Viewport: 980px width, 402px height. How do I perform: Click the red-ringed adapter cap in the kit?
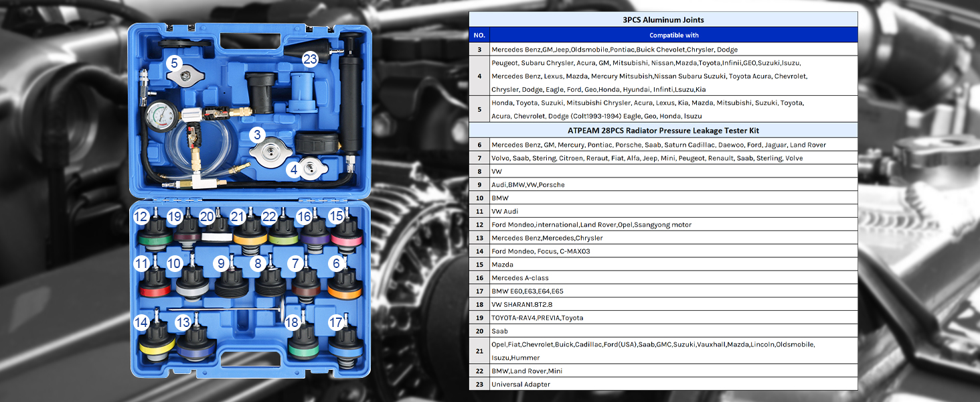(155, 287)
